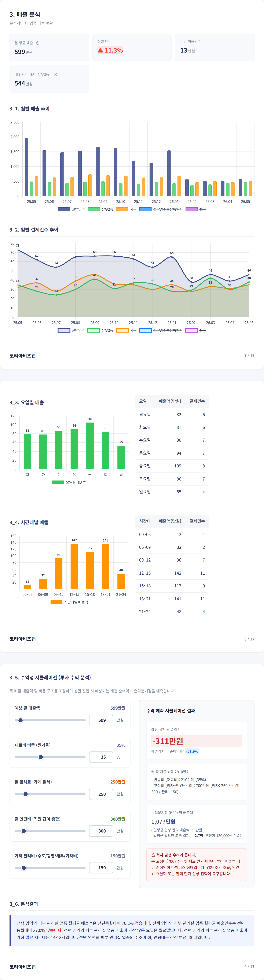This screenshot has width=264, height=980.
Task: Select the 일요일 row in weekday table
Action: (x=172, y=492)
